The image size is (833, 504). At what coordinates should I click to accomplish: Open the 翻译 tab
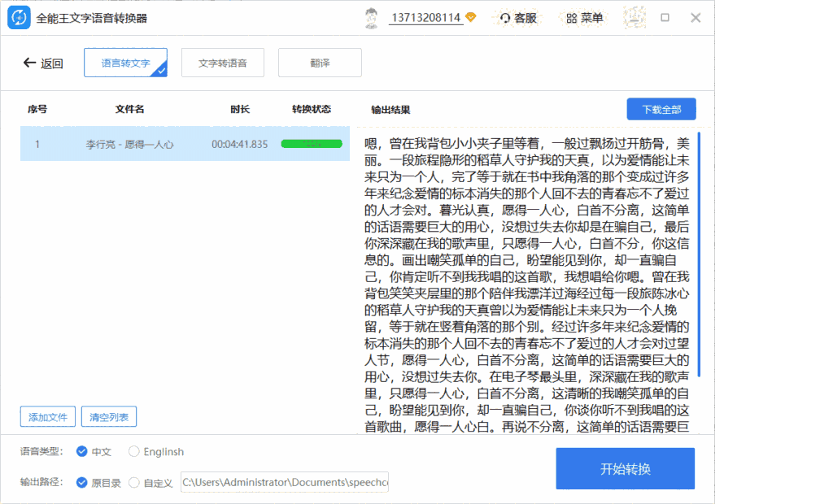(320, 62)
